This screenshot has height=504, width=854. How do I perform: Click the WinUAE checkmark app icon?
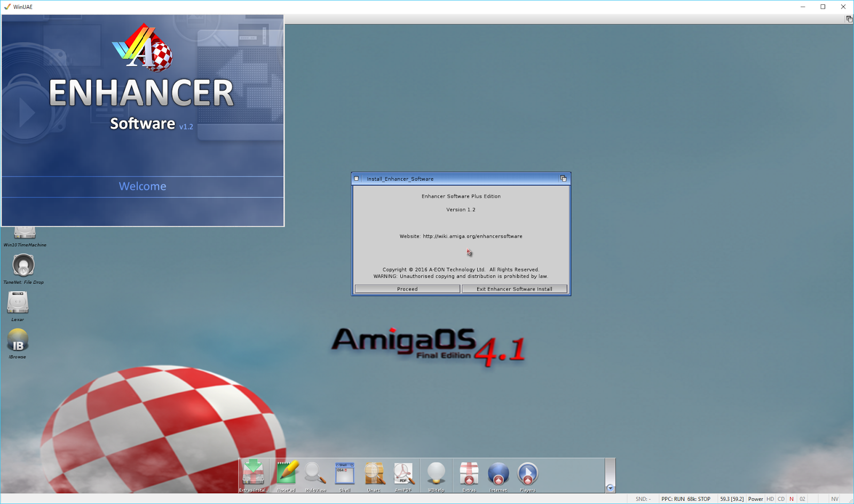7,7
